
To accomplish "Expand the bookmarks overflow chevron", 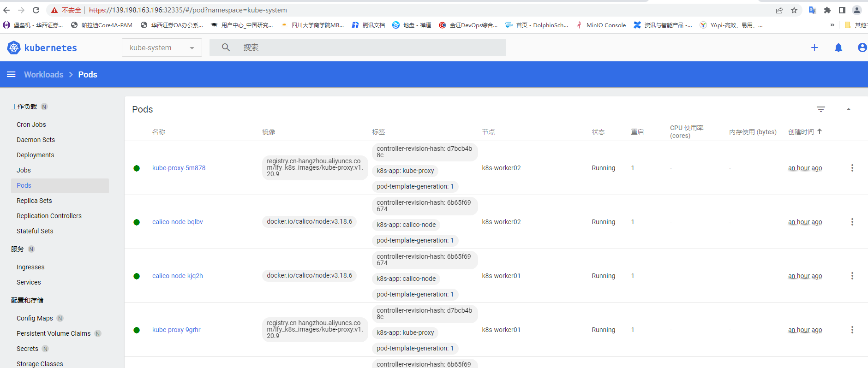I will click(x=832, y=25).
